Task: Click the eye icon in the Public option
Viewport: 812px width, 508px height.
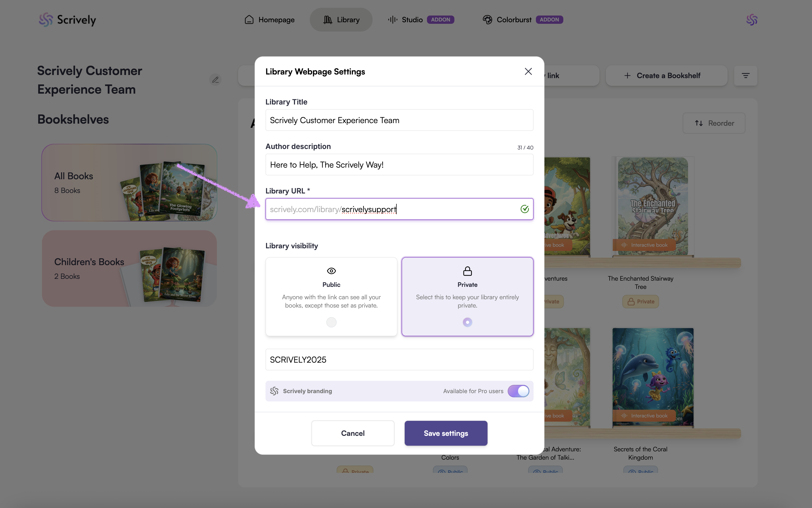Action: coord(331,271)
